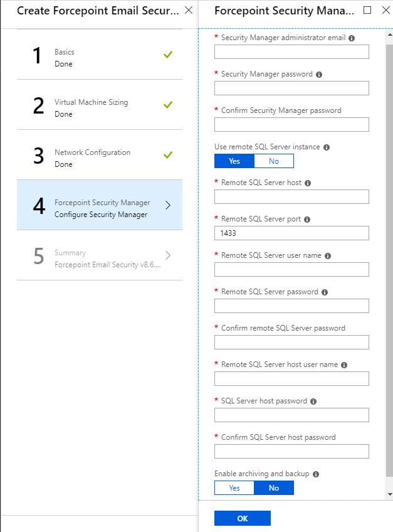The width and height of the screenshot is (393, 532).
Task: Click info icon next to Security Manager administrator email
Action: point(352,38)
